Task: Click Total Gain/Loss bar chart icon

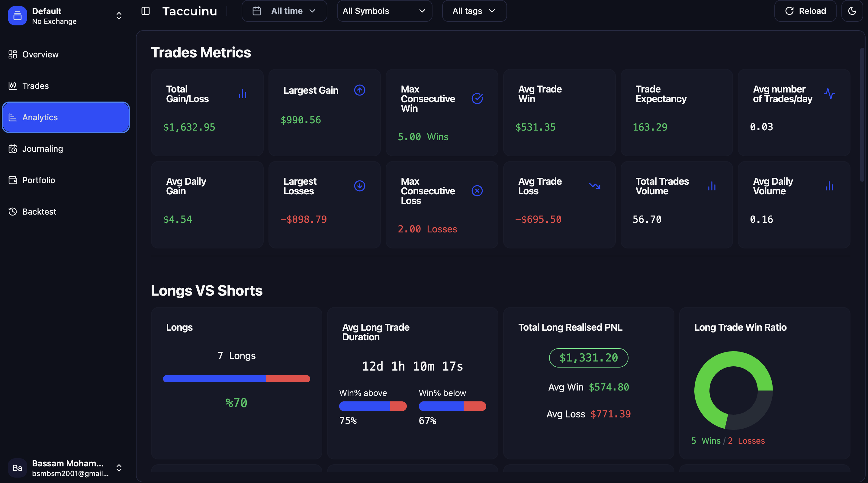Action: click(242, 94)
